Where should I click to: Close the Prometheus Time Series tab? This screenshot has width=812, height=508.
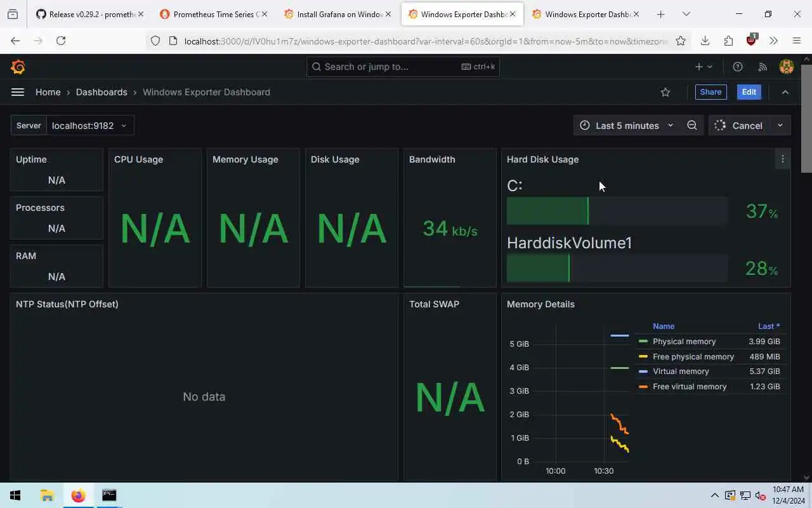(x=264, y=14)
